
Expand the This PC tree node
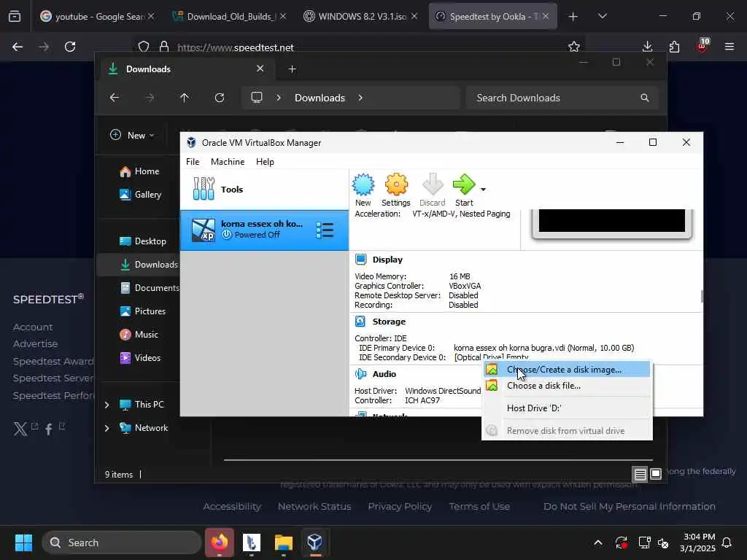[107, 405]
